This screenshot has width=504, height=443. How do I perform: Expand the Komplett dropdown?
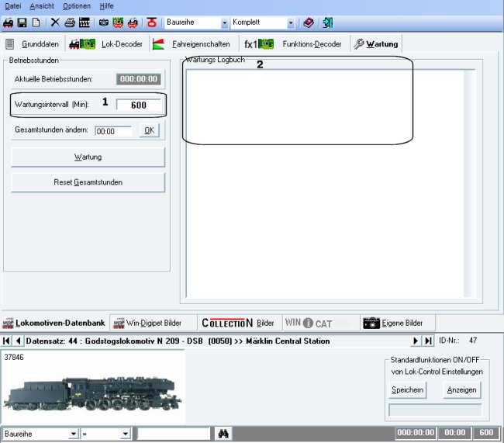(291, 22)
